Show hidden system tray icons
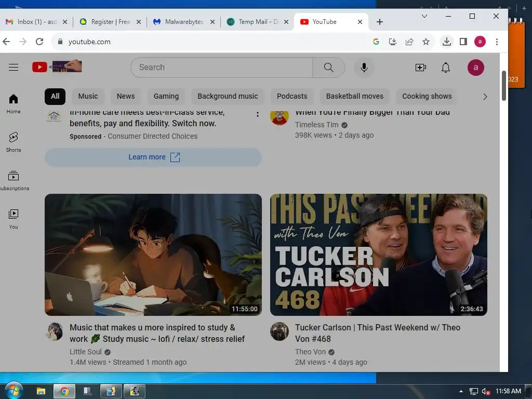This screenshot has width=532, height=399. [461, 391]
